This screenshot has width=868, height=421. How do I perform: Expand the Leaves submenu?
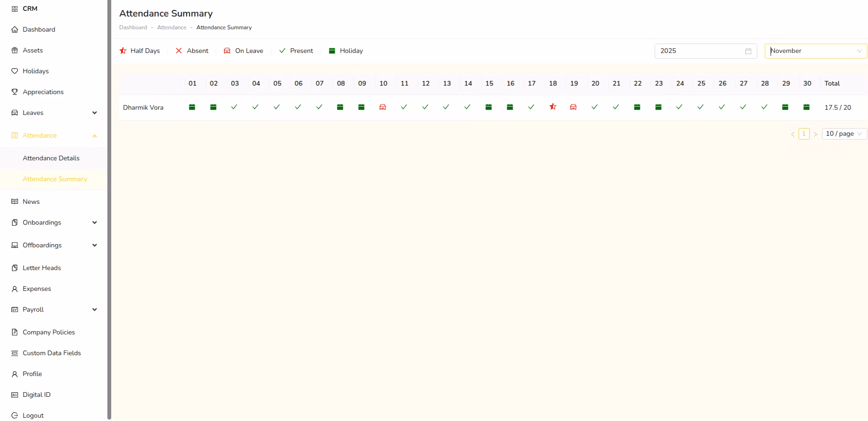(95, 113)
